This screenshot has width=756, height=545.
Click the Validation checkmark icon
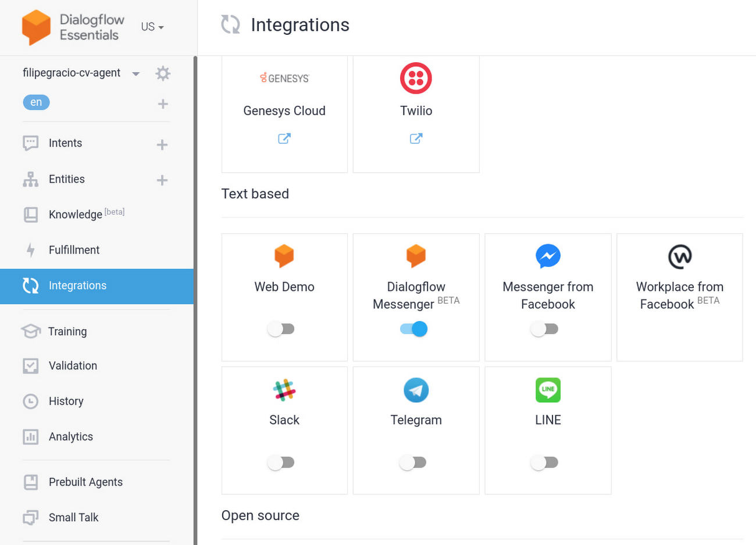click(x=30, y=366)
